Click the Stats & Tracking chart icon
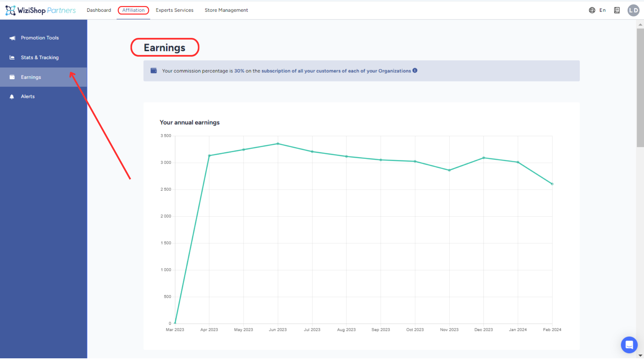Viewport: 644px width, 362px height. [12, 57]
